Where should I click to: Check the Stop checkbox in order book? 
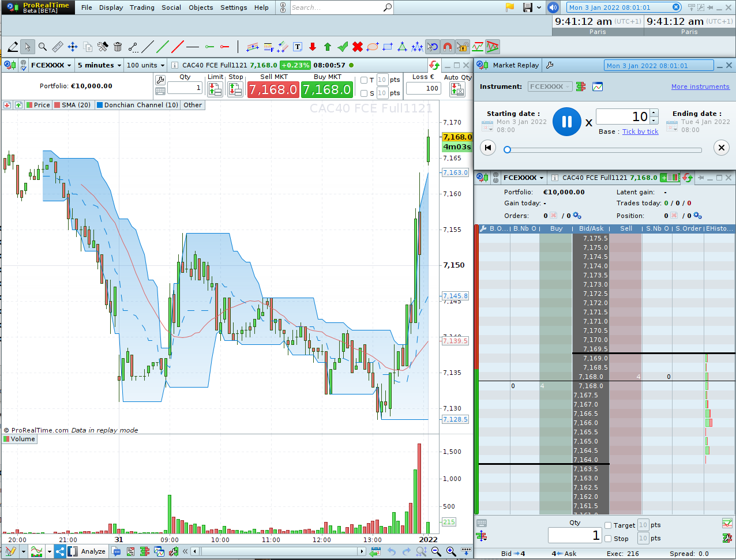point(608,539)
